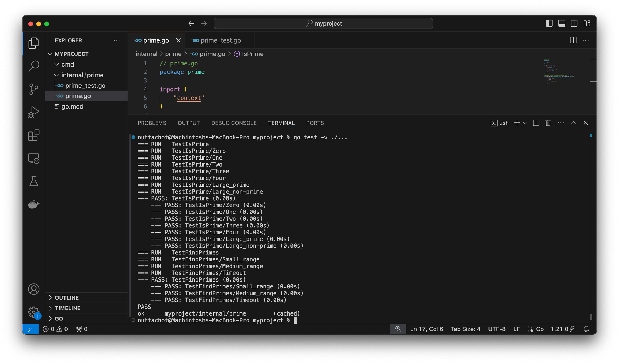The image size is (619, 364).
Task: Open the Testing view
Action: [x=34, y=181]
